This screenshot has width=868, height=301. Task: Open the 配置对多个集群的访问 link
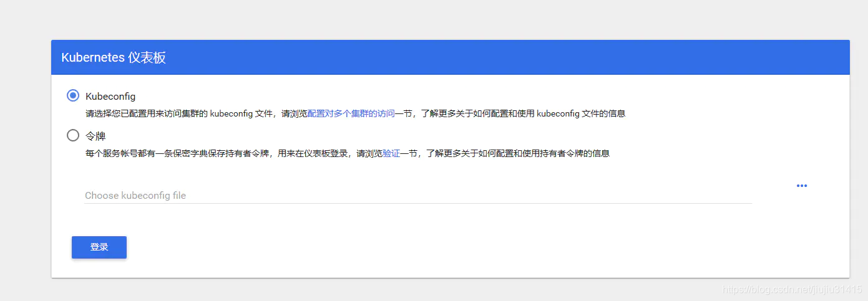point(351,114)
